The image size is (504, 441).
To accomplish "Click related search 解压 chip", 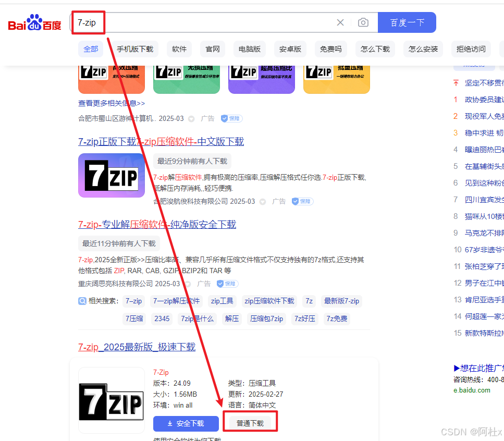I will coord(232,319).
